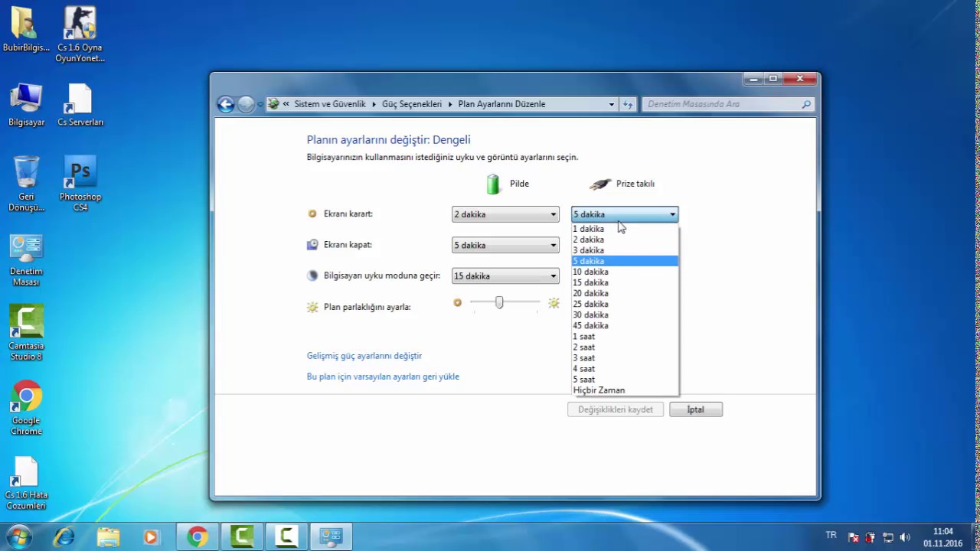Open the Geri Dönüşüm recycle bin icon
The width and height of the screenshot is (980, 551).
(26, 184)
